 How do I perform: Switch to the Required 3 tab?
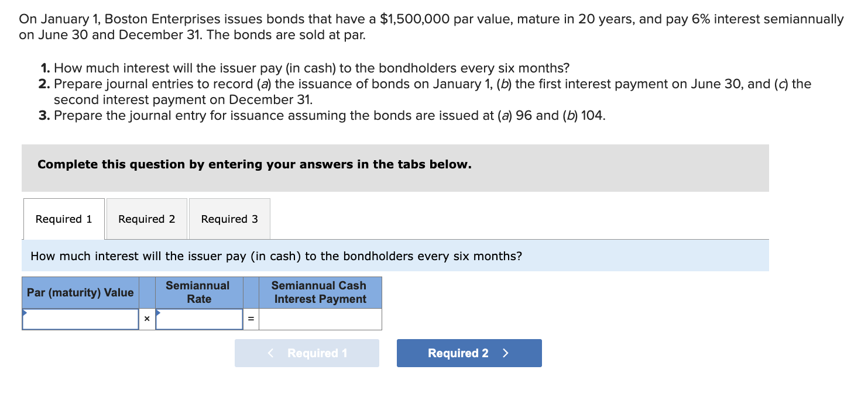pos(229,219)
